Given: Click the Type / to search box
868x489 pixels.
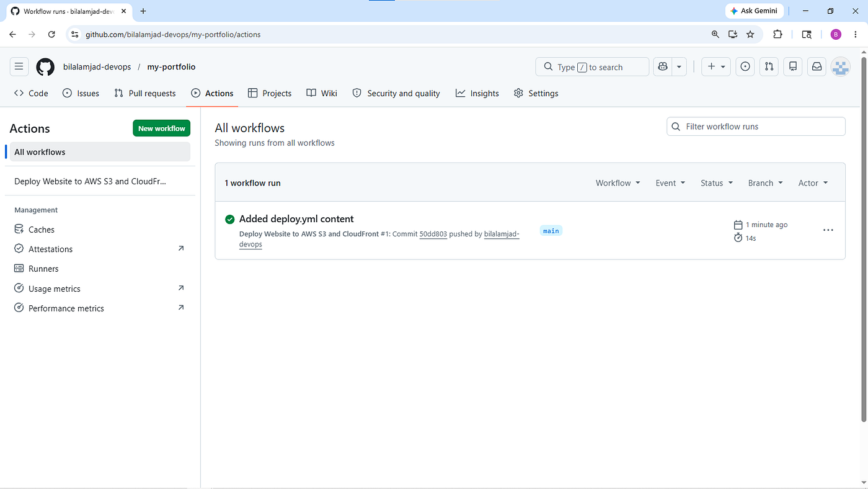Looking at the screenshot, I should [592, 67].
